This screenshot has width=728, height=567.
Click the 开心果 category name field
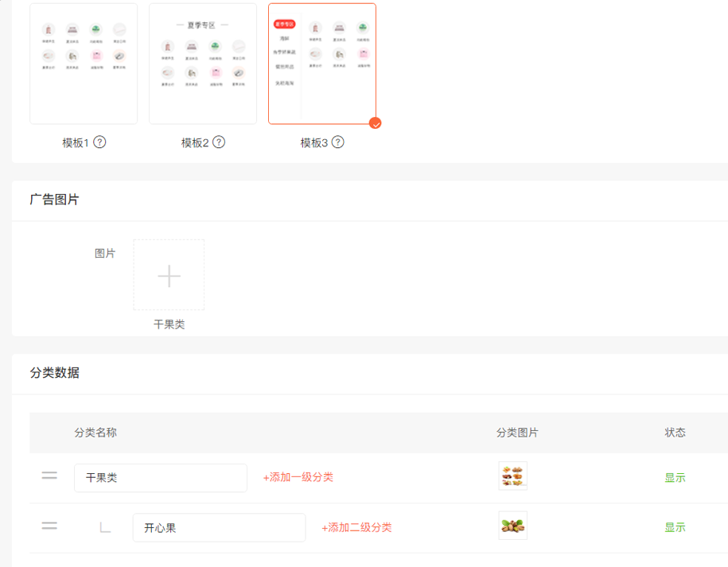[x=219, y=527]
